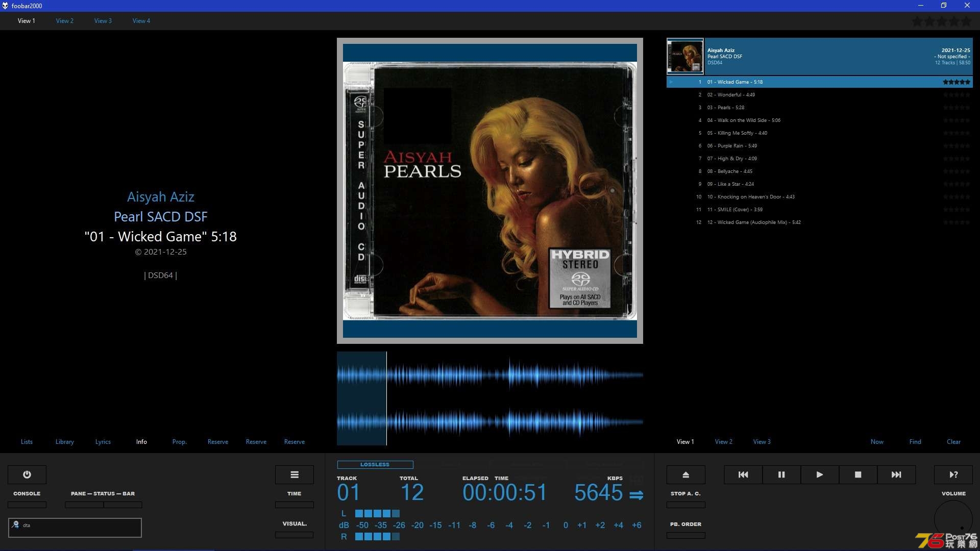The height and width of the screenshot is (551, 980).
Task: Open the Library panel tab
Action: 65,442
